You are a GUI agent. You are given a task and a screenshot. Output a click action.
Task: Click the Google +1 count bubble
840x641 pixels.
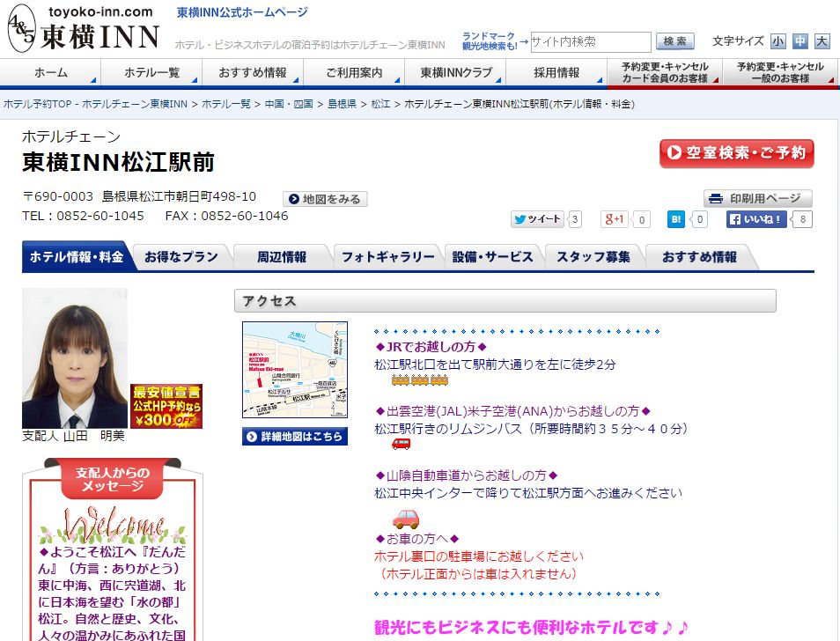(641, 219)
